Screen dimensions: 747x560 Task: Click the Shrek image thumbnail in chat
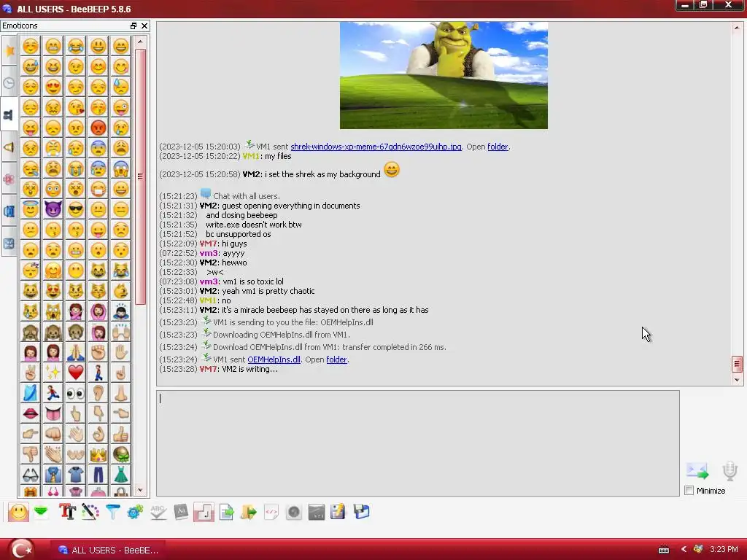(444, 75)
